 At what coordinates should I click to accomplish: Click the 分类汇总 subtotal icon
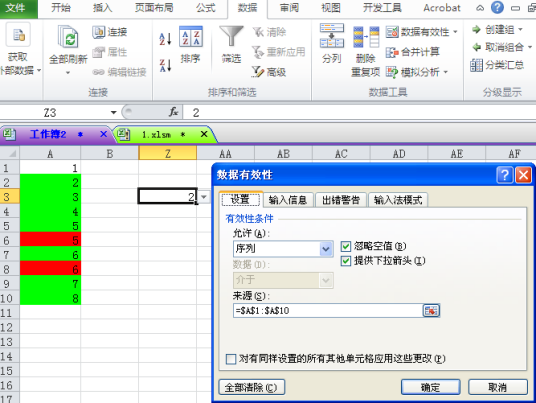pyautogui.click(x=476, y=65)
